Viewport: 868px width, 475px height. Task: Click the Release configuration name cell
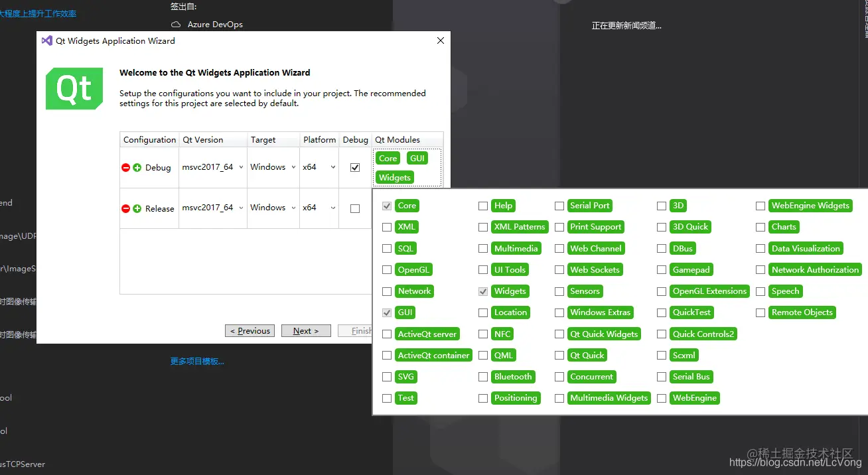[160, 209]
